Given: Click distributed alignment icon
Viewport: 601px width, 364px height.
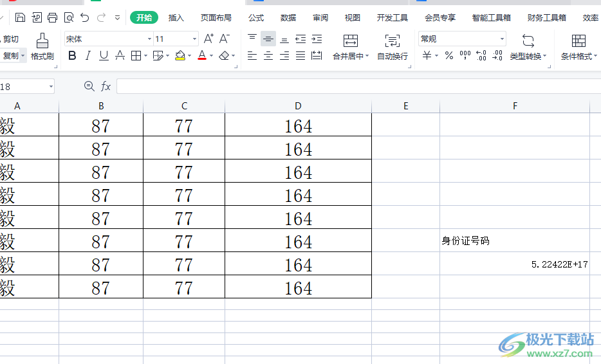Looking at the screenshot, I should point(317,56).
